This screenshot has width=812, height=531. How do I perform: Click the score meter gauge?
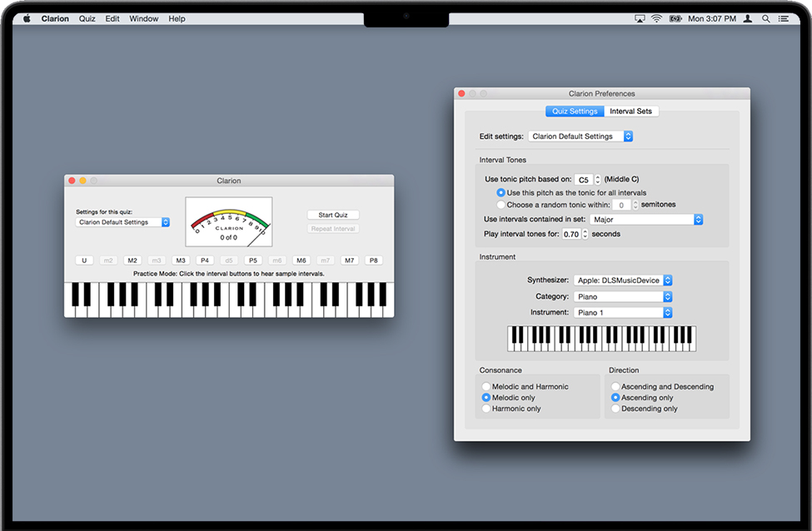pos(229,221)
